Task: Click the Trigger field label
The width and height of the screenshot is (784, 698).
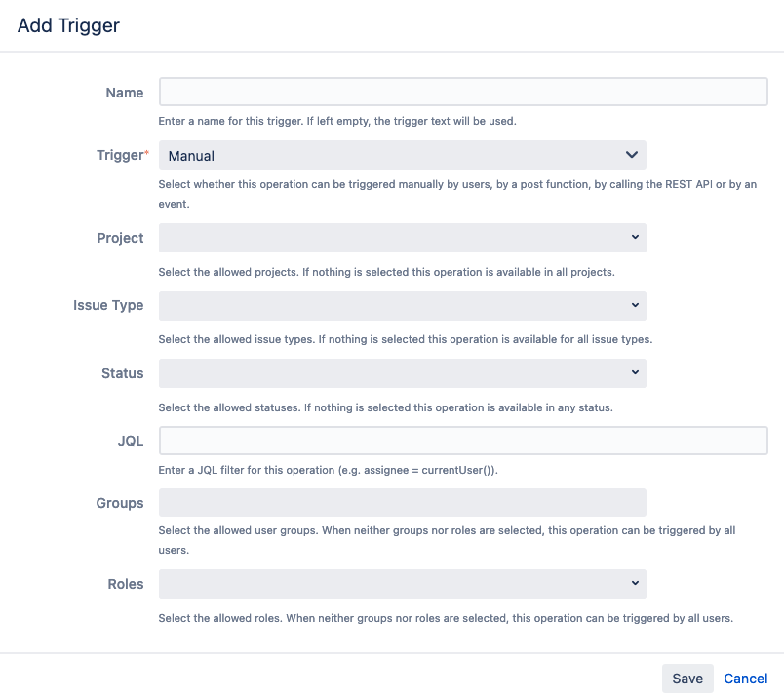Action: tap(120, 155)
